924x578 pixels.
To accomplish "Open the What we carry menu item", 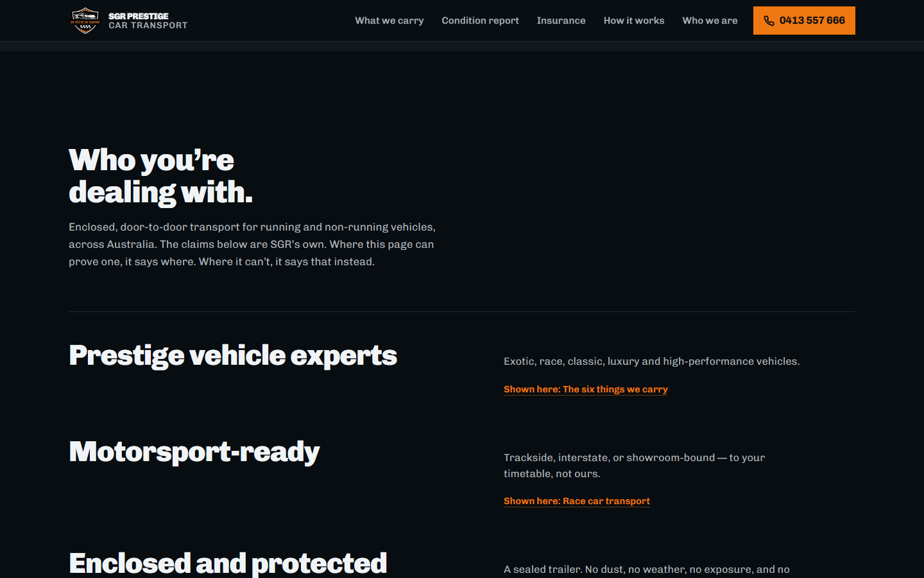I will pyautogui.click(x=389, y=21).
